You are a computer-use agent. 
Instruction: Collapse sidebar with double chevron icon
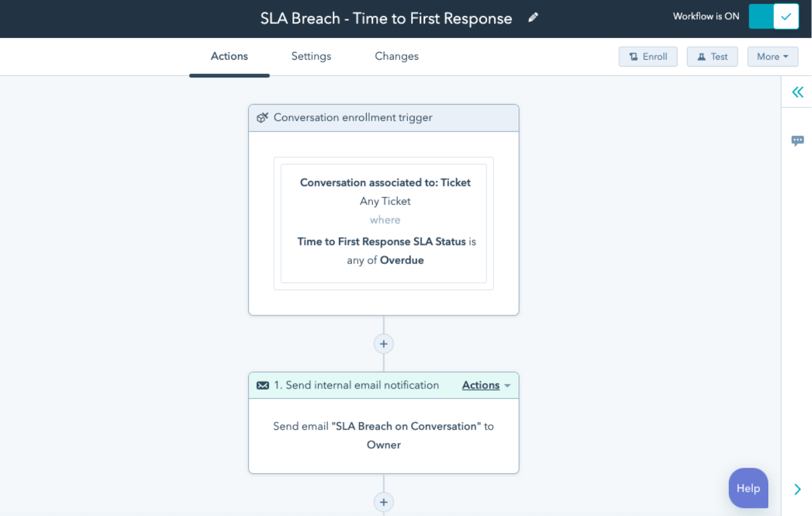click(797, 92)
